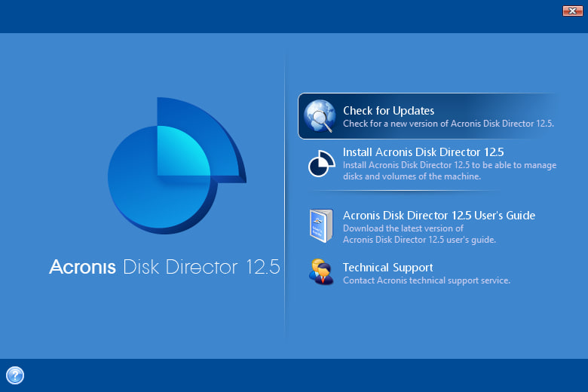Close the installer with the red X button
The width and height of the screenshot is (588, 392).
pyautogui.click(x=573, y=11)
